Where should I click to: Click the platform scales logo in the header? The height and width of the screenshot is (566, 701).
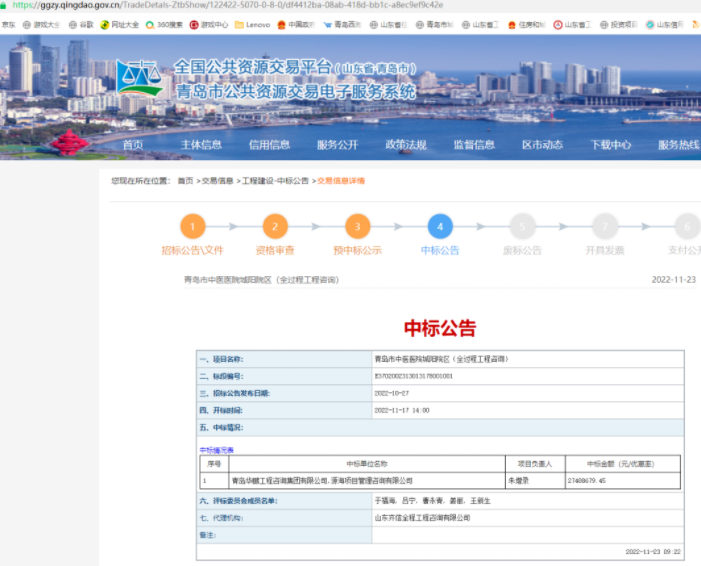pyautogui.click(x=139, y=77)
